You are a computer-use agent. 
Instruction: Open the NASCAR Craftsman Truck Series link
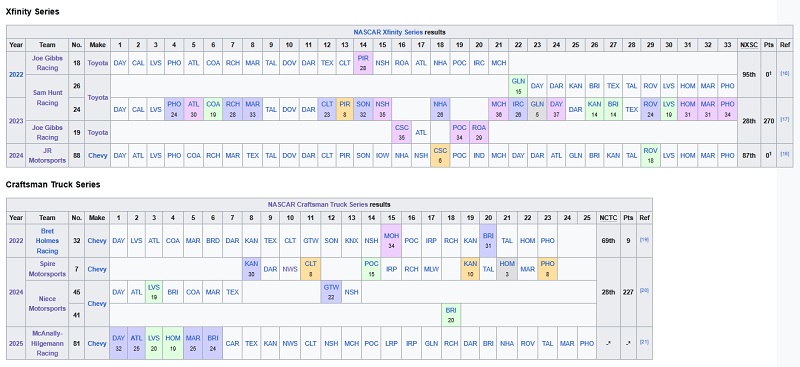[x=318, y=205]
